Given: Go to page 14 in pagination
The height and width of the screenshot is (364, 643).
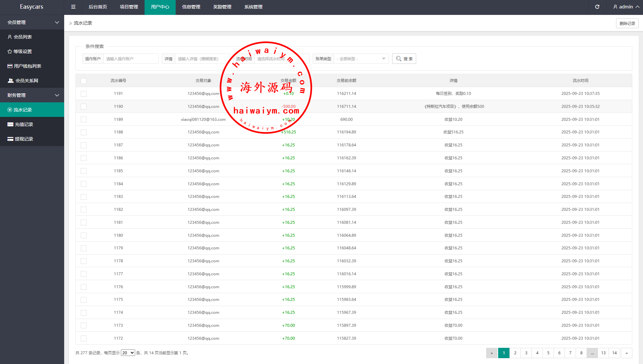Looking at the screenshot, I should click(614, 353).
